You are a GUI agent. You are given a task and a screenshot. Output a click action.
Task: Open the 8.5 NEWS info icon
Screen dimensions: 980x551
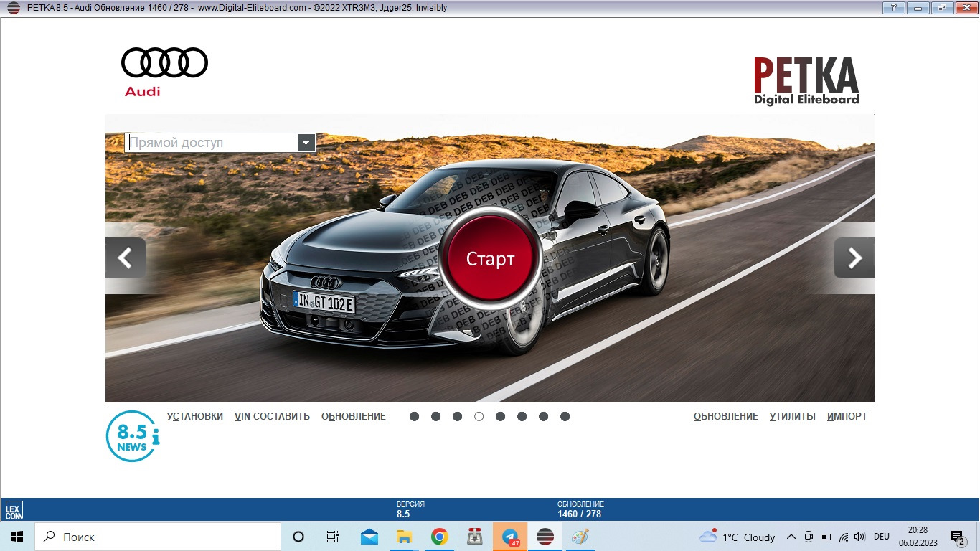click(133, 436)
